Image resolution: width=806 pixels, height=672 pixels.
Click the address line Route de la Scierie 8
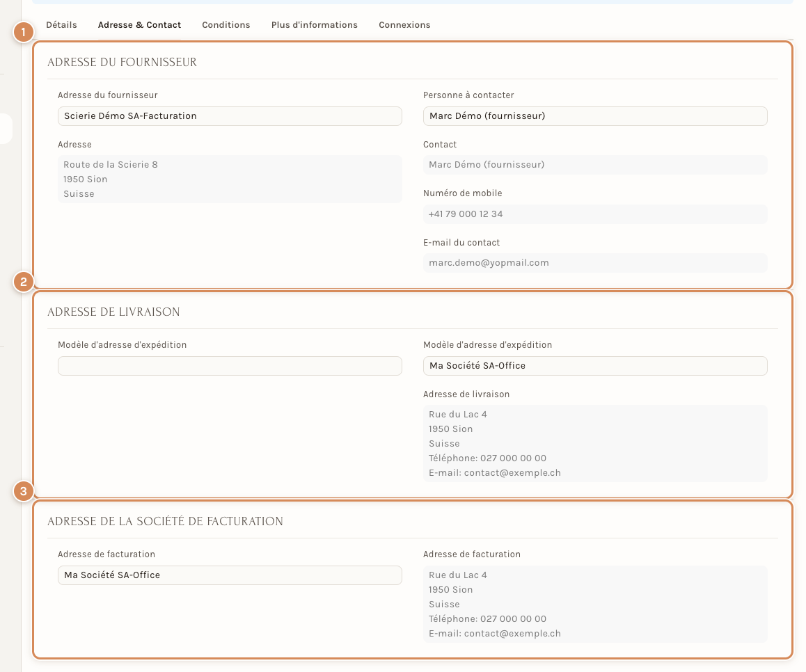[x=111, y=164]
